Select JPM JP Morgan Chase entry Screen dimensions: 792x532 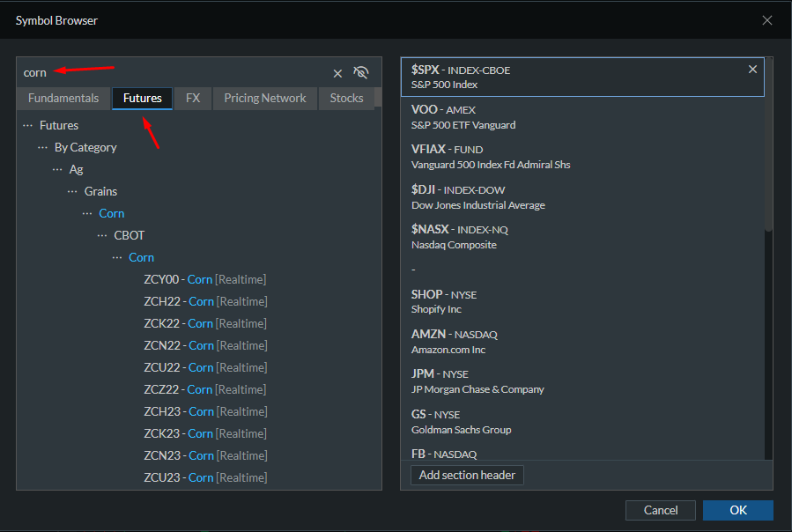click(582, 381)
